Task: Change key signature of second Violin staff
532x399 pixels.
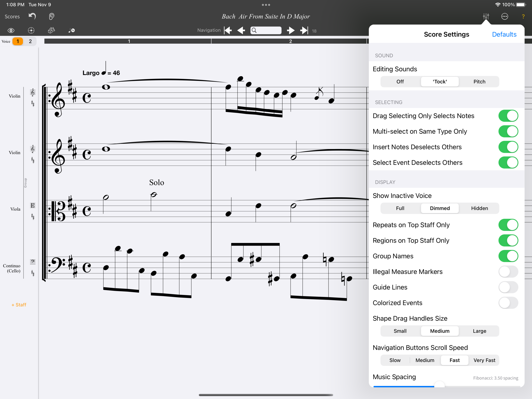Action: click(33, 160)
